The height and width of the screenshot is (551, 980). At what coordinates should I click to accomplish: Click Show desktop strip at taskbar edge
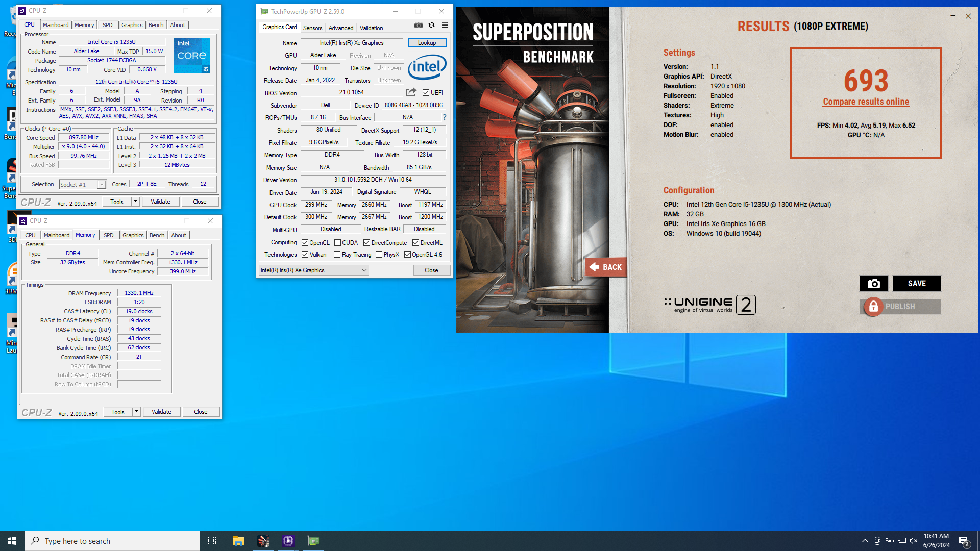tap(978, 541)
